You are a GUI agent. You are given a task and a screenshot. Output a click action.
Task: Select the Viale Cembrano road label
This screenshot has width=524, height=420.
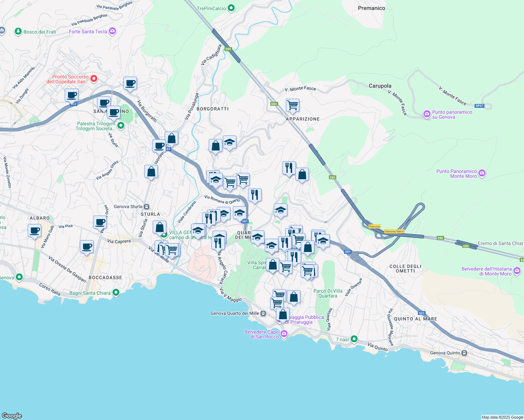point(187,212)
